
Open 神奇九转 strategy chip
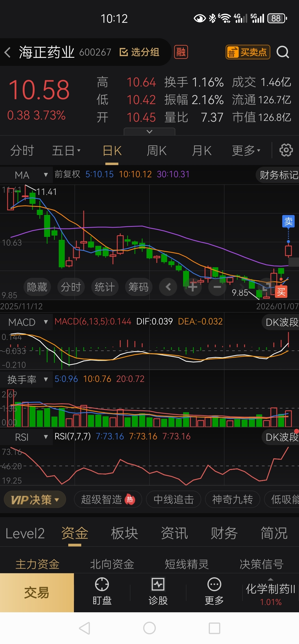coord(233,499)
